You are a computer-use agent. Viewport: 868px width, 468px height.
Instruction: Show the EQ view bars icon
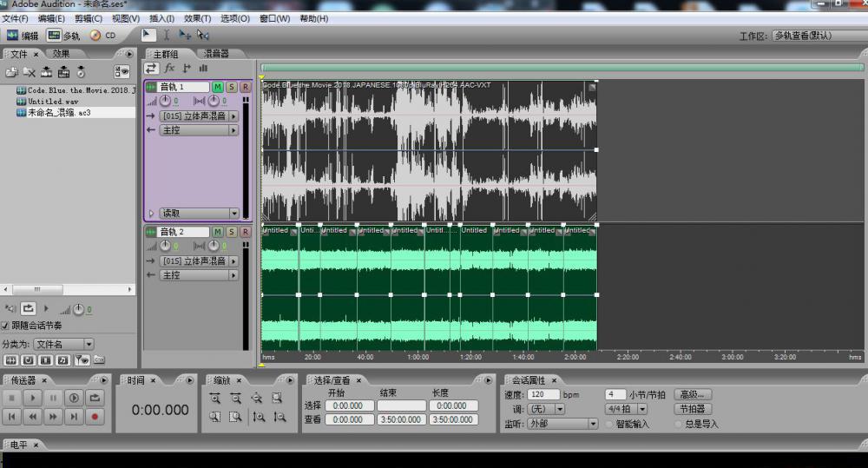203,68
